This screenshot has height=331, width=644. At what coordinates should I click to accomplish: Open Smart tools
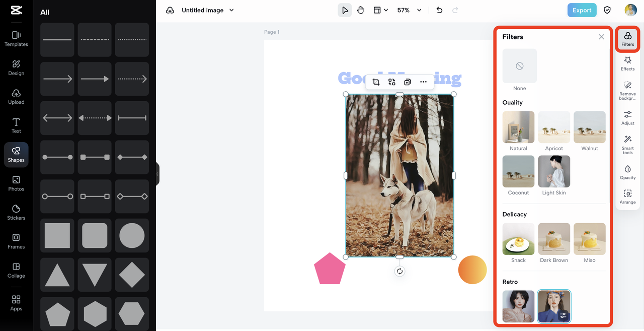pos(627,145)
